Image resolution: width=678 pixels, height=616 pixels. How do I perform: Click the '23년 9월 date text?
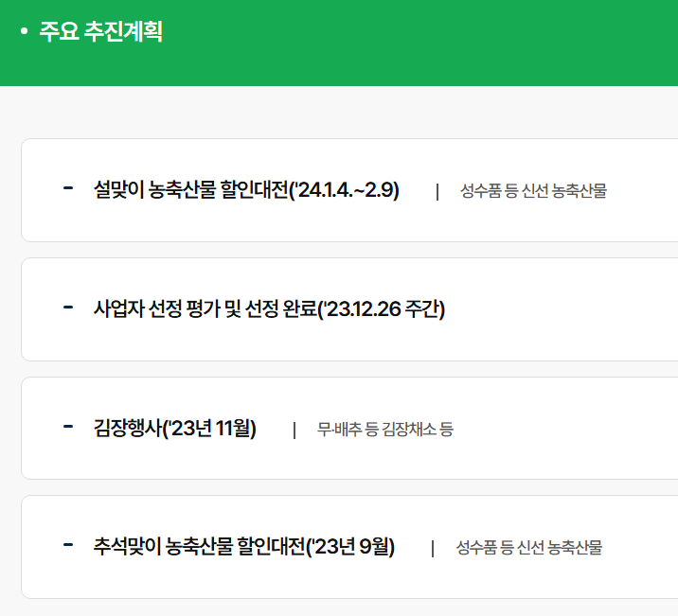click(350, 547)
